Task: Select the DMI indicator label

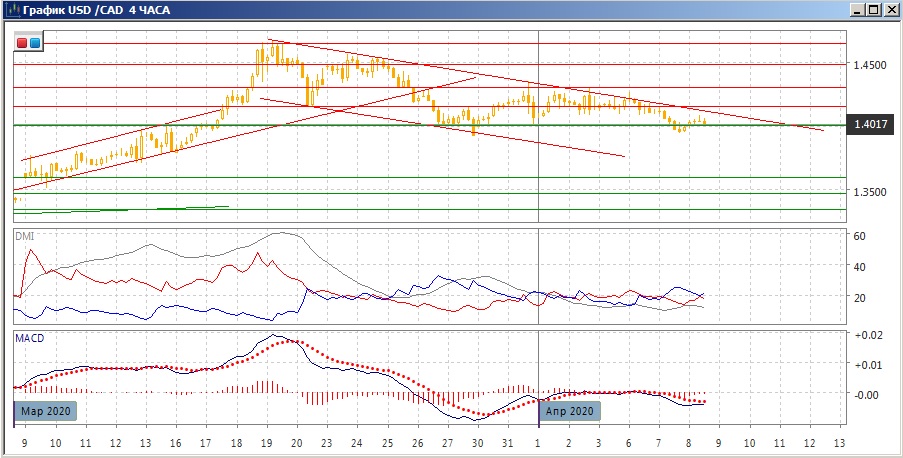Action: (x=24, y=236)
